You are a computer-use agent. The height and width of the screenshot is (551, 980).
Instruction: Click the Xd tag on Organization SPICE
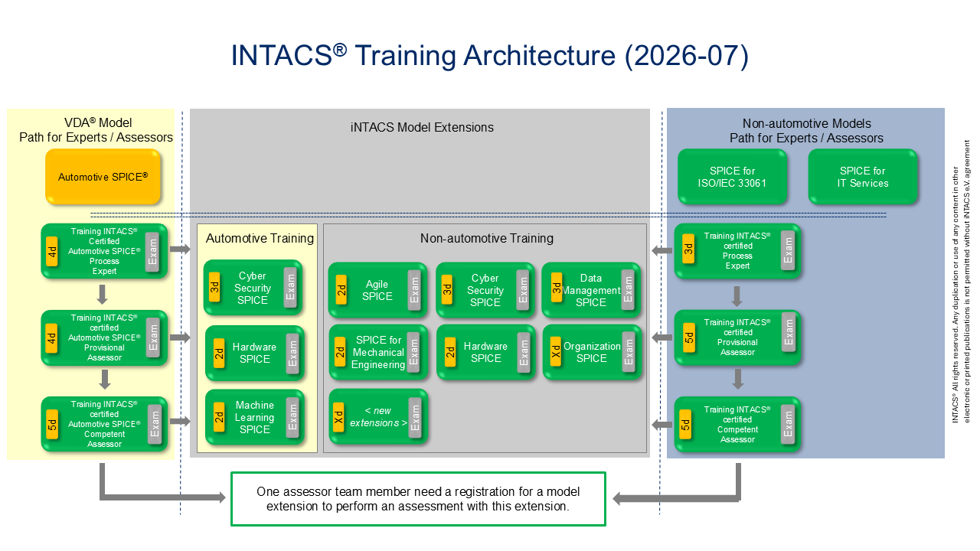click(557, 352)
